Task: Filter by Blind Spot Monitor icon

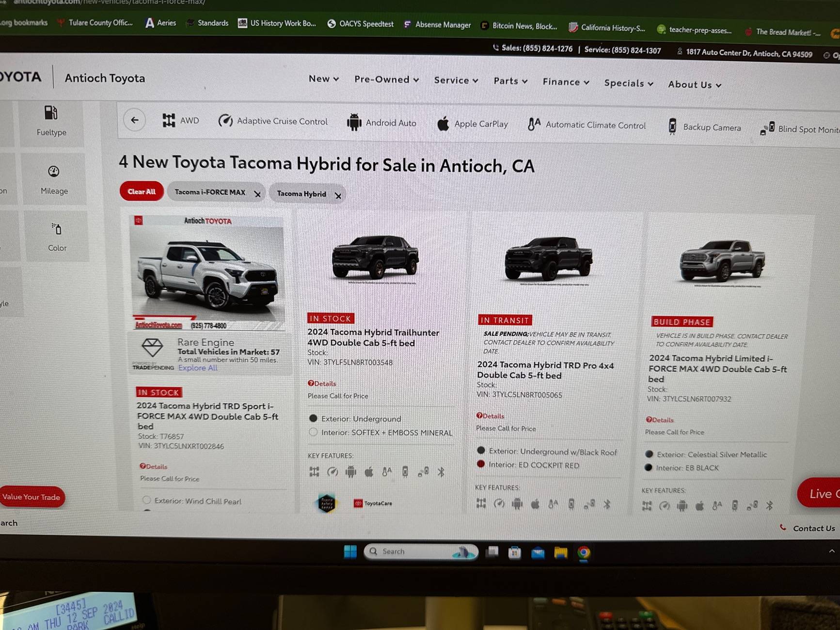Action: coord(767,128)
